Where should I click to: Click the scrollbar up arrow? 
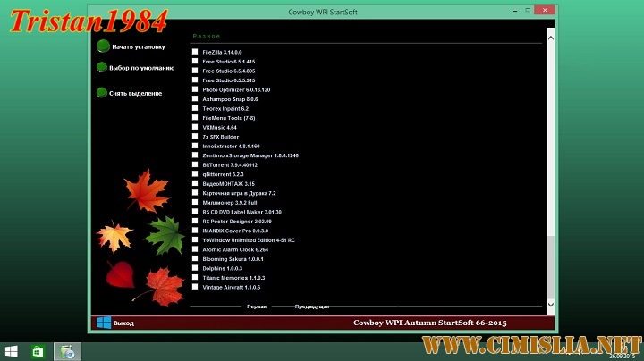551,38
